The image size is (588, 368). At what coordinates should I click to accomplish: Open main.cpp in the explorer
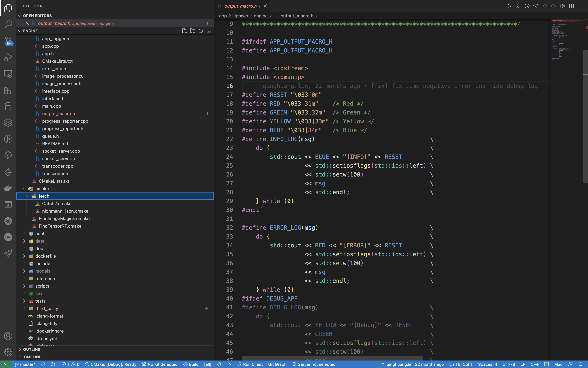coord(115,106)
